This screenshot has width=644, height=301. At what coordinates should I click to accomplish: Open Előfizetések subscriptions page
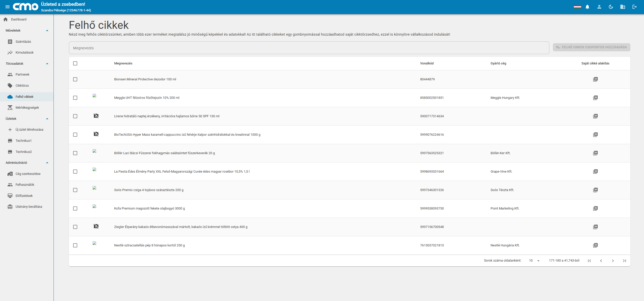[x=27, y=196]
